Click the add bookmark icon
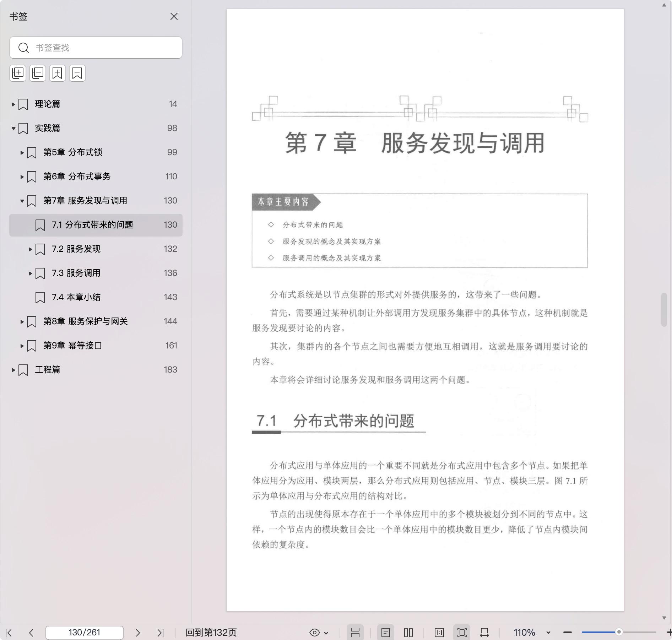Image resolution: width=672 pixels, height=640 pixels. [x=57, y=73]
